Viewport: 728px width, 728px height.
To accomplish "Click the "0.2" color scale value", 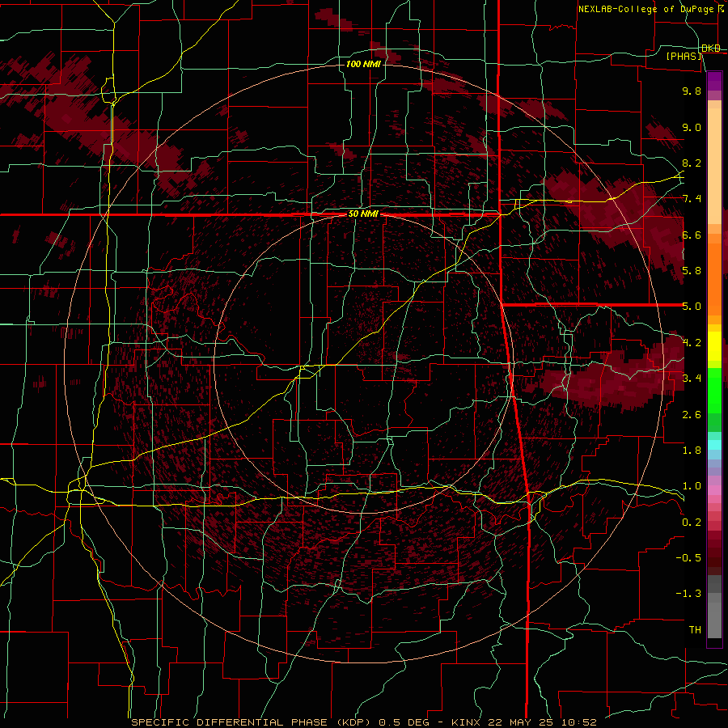I will [692, 523].
